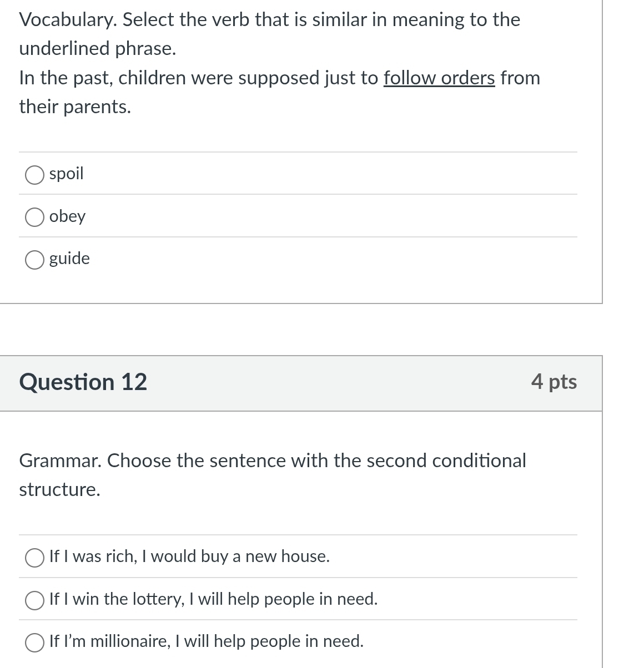Click the "Question 12" heading
The height and width of the screenshot is (668, 644).
coord(83,382)
